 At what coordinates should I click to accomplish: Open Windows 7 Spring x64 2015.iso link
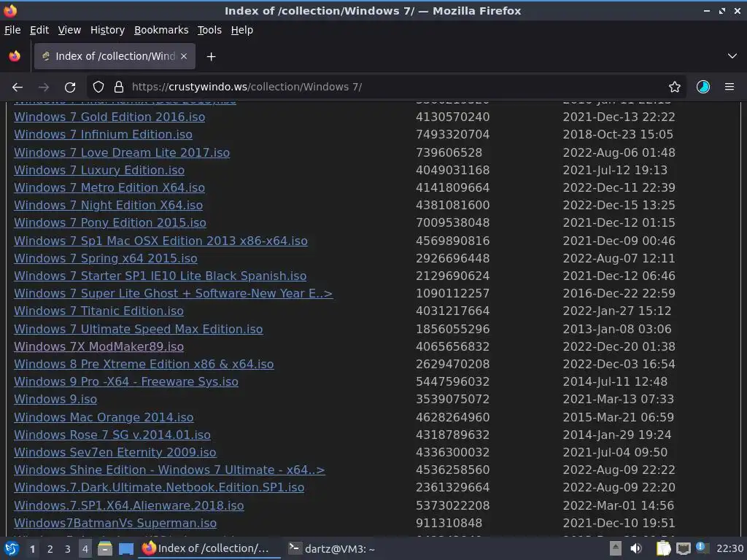pos(105,259)
